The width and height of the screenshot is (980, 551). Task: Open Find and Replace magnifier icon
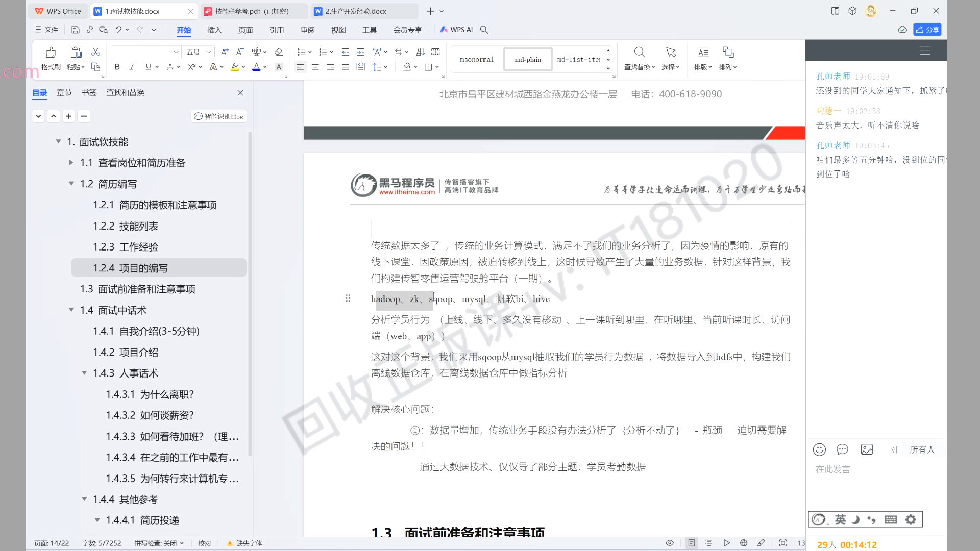tap(639, 53)
